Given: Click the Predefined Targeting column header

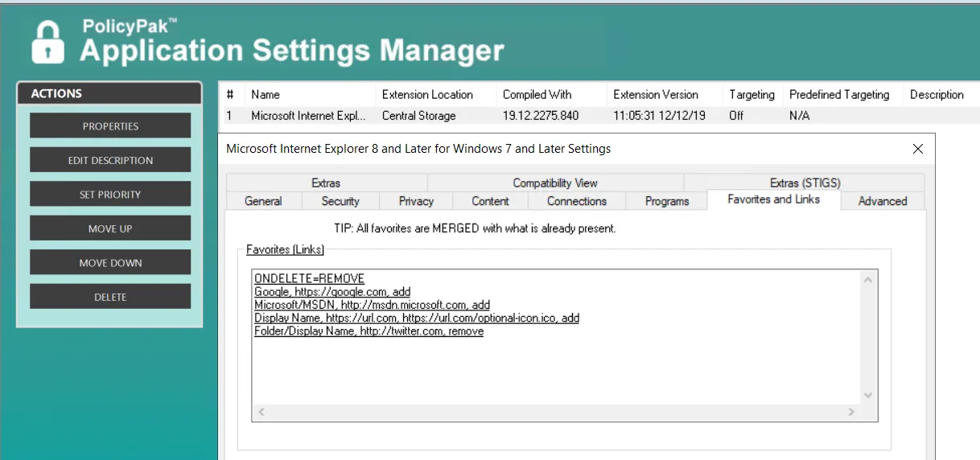Looking at the screenshot, I should click(842, 95).
